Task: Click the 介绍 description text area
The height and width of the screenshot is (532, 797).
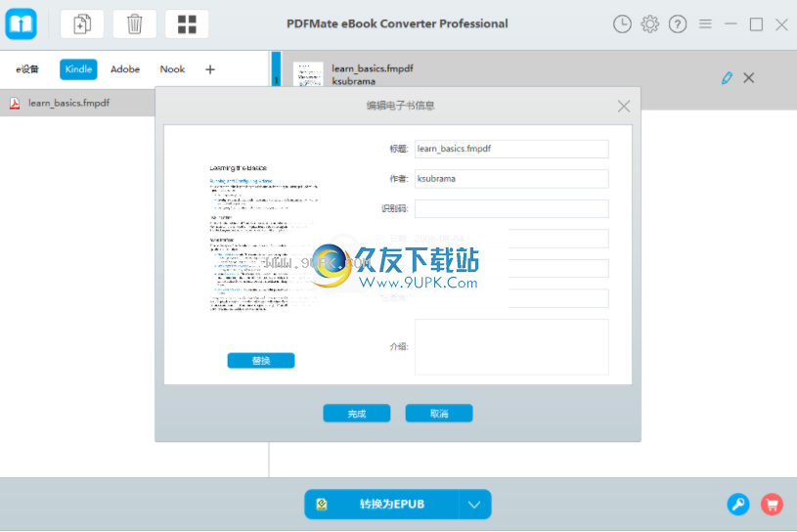Action: pos(511,347)
